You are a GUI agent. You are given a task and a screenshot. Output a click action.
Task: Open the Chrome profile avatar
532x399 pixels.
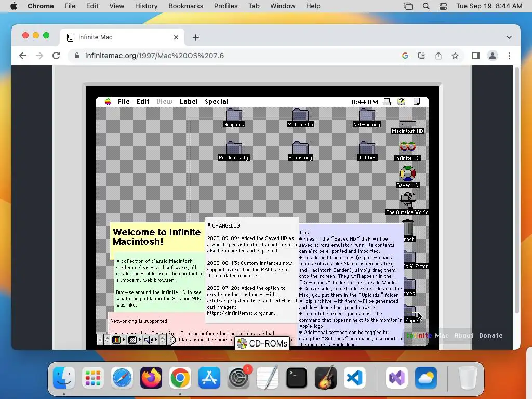(x=493, y=56)
